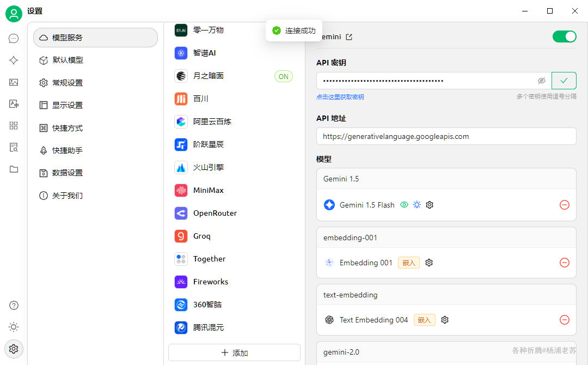
Task: Select the 阶跃星辰 provider
Action: tap(234, 144)
